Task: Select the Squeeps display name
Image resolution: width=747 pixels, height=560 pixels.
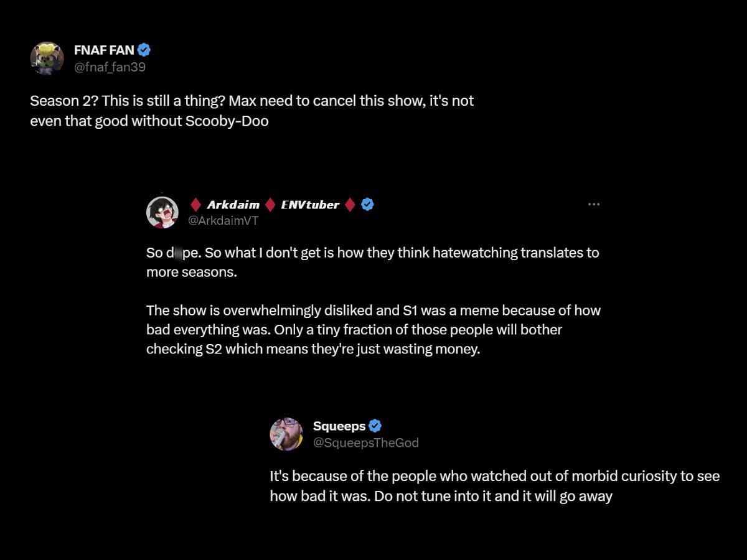Action: tap(339, 426)
